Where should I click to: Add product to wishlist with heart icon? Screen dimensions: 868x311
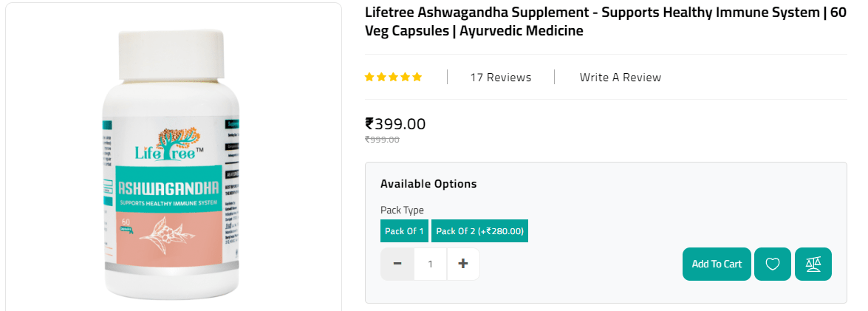pos(773,264)
